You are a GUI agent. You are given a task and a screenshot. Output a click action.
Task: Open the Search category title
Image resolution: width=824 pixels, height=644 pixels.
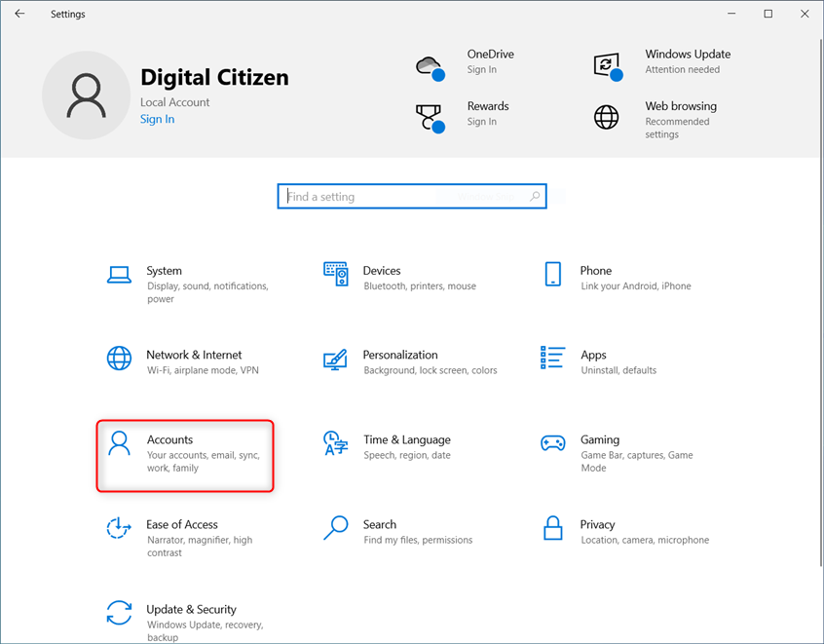[380, 525]
